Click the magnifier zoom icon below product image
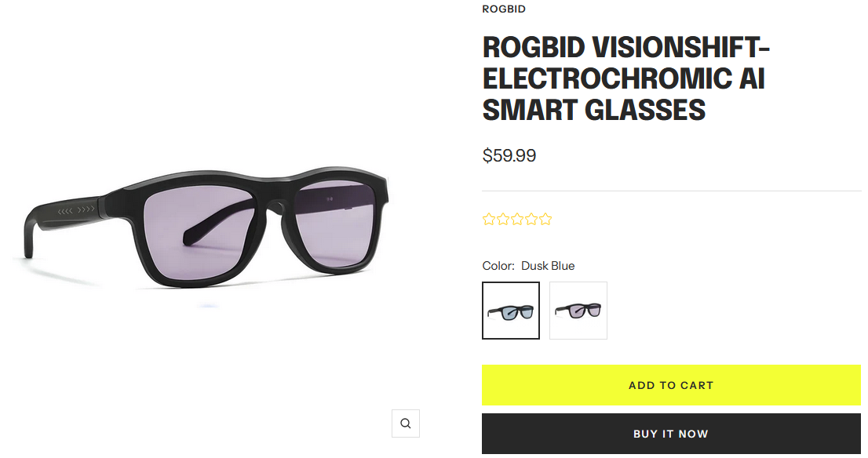 (405, 423)
